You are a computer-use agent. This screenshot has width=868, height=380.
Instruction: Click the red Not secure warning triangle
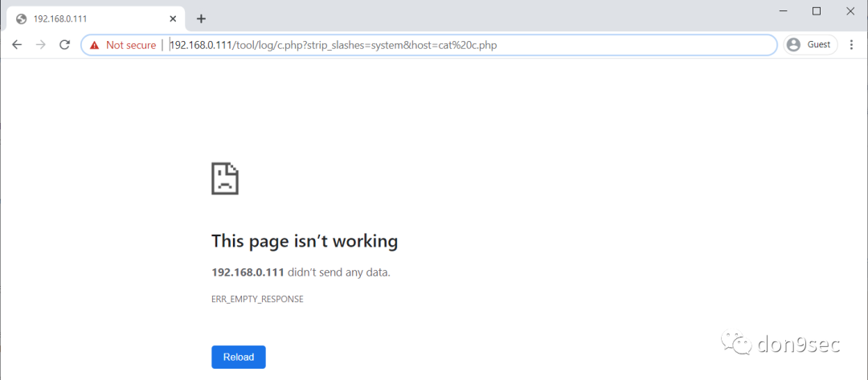click(95, 45)
